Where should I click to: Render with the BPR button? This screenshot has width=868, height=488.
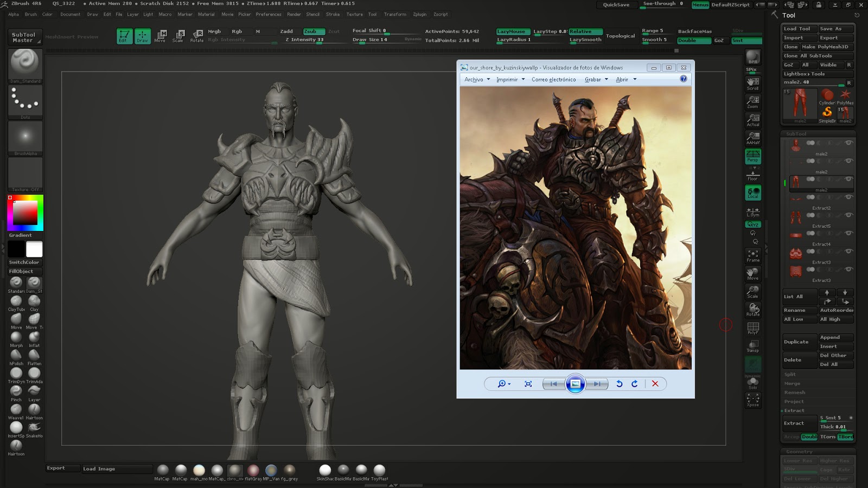coord(753,57)
